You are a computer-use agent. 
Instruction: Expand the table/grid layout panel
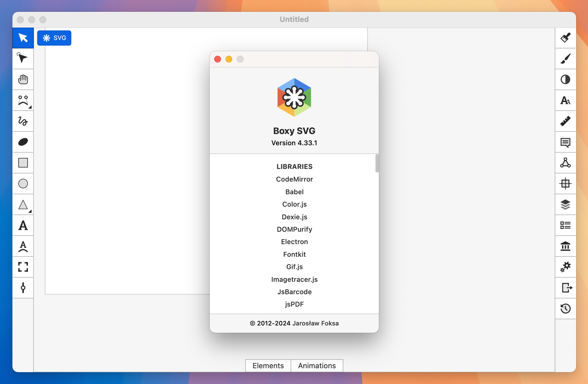point(565,184)
